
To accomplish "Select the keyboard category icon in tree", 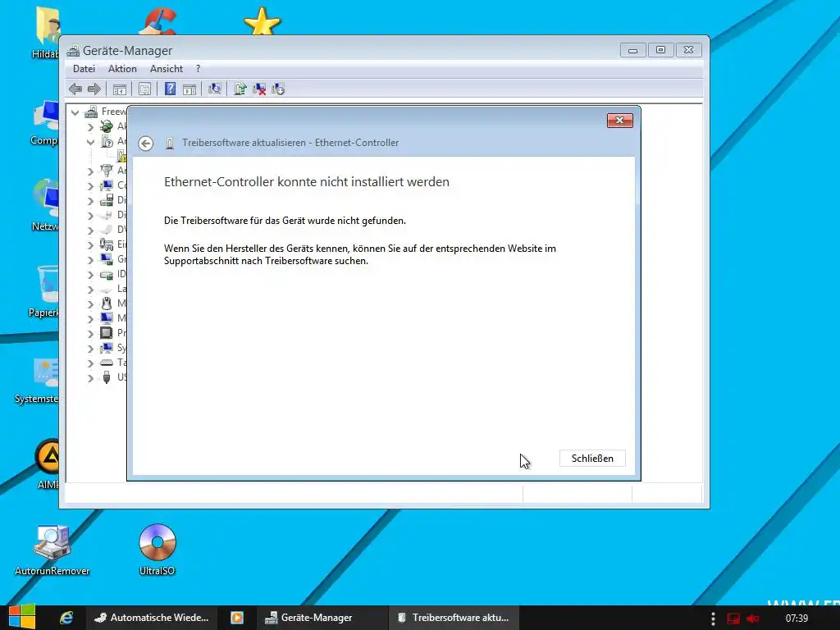I will click(x=107, y=363).
